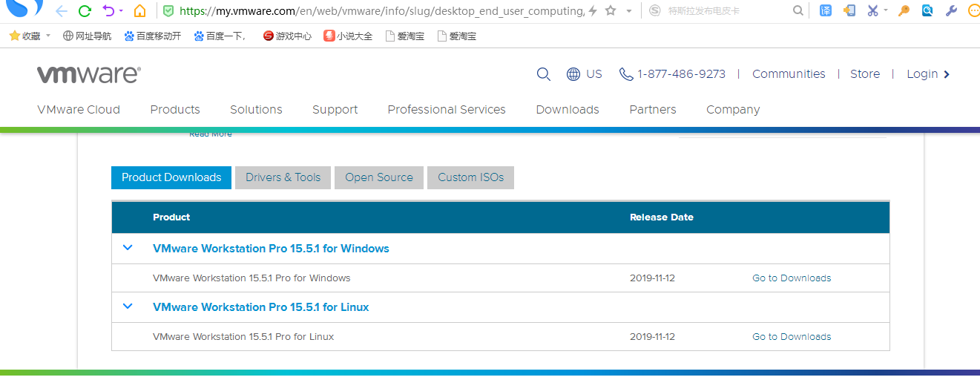
Task: Click the URL address bar field
Action: coord(381,11)
